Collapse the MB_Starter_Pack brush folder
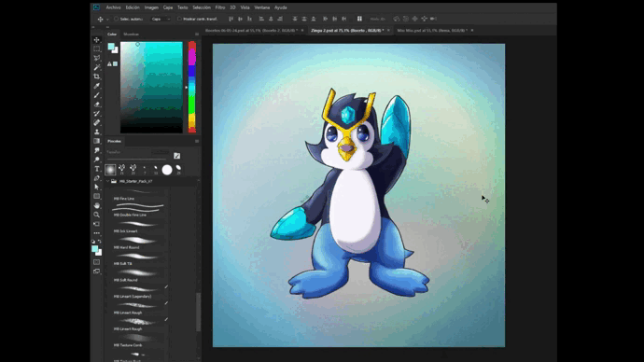 (x=108, y=181)
